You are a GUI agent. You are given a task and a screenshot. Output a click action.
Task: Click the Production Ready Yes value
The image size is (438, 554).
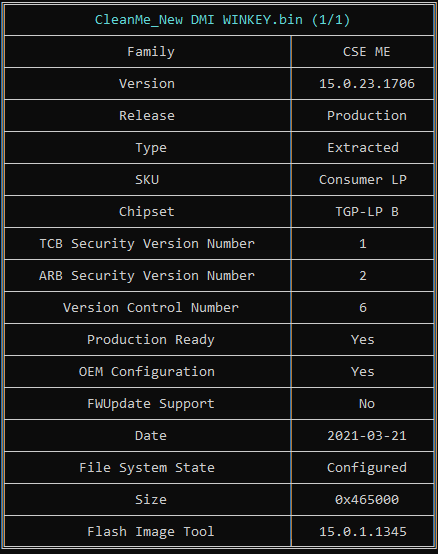[x=363, y=340]
